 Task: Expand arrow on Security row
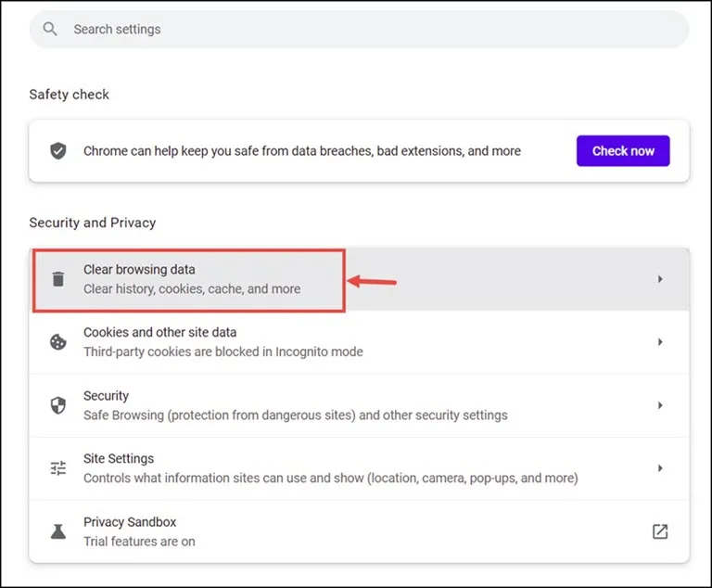(660, 405)
